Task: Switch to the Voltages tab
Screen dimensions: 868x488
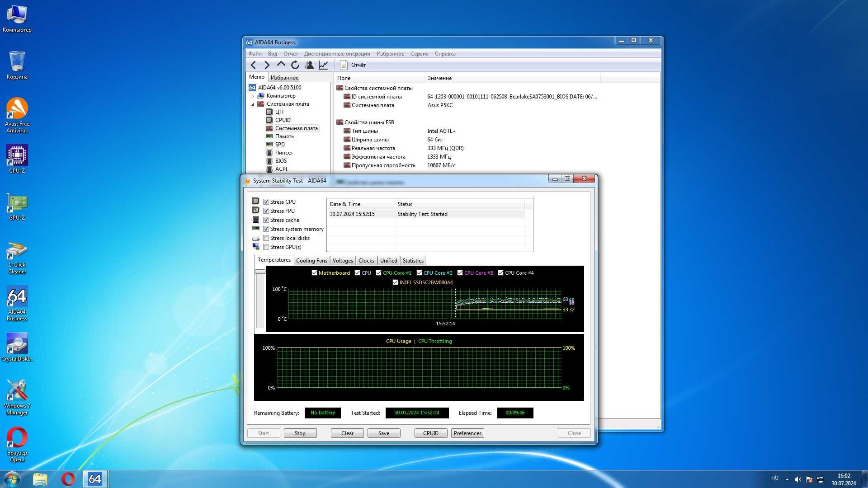Action: tap(343, 261)
